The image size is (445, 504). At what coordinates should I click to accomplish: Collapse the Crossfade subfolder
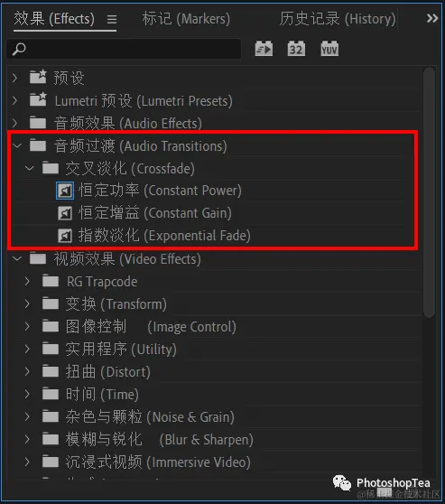click(x=29, y=168)
